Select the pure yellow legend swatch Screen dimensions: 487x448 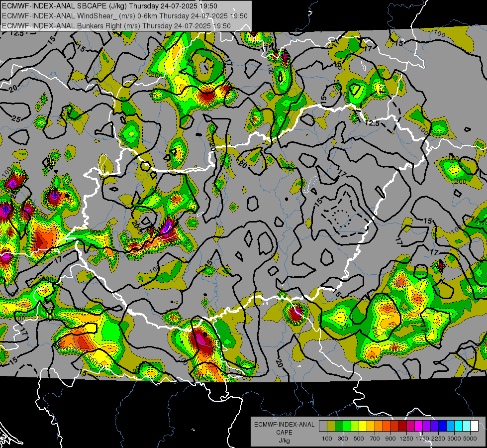(x=363, y=426)
